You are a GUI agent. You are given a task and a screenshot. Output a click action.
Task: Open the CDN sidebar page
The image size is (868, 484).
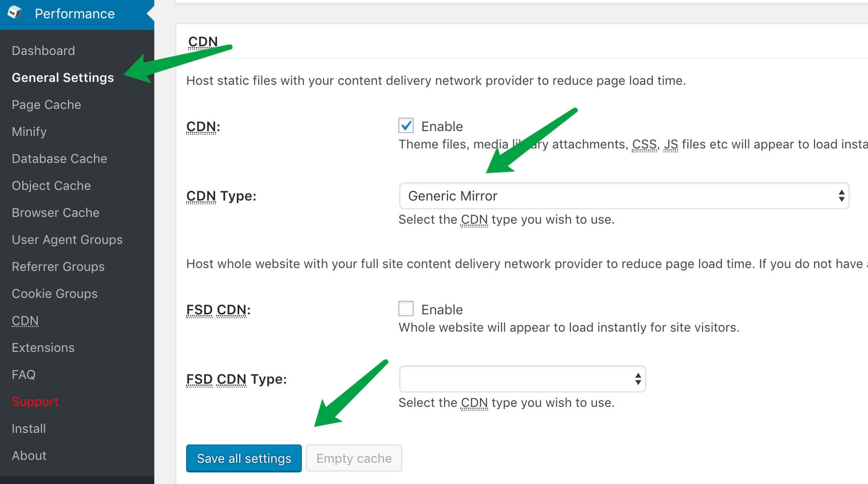pyautogui.click(x=25, y=321)
